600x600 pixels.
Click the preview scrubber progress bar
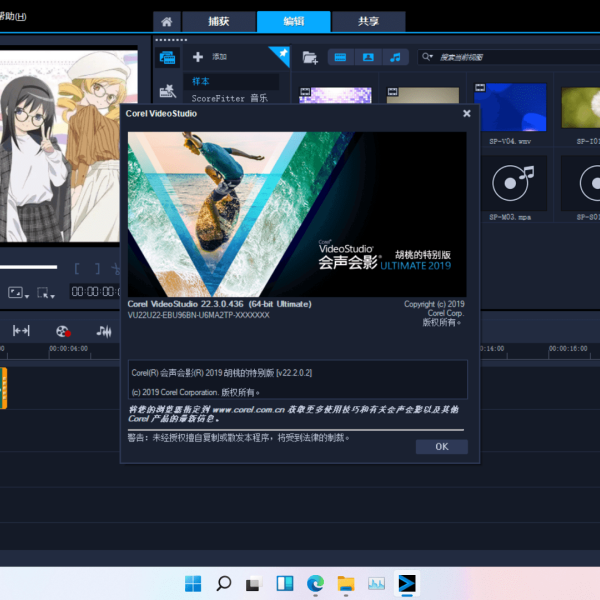click(28, 267)
